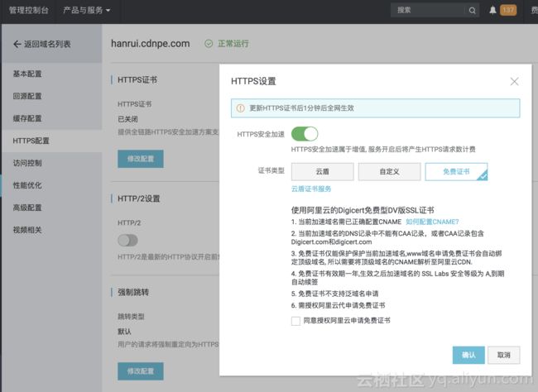The image size is (538, 392).
Task: Close the HTTPS设置 dialog
Action: (514, 81)
